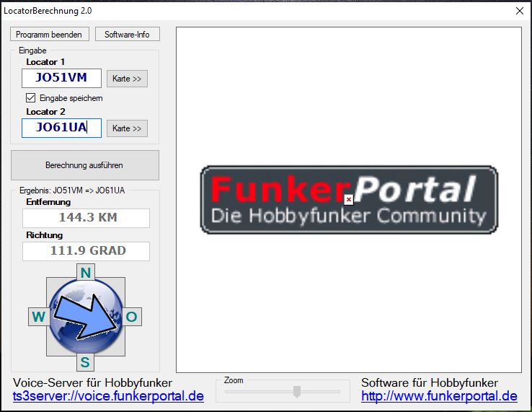The image size is (532, 412).
Task: Open the Software-Info dialog
Action: tap(128, 35)
